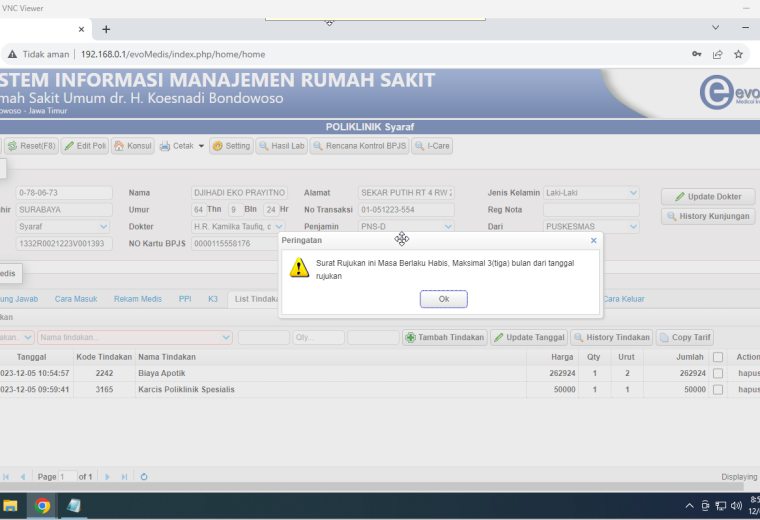Expand the Jenis Kelamin dropdown
Viewport: 760px width, 520px height.
(633, 193)
